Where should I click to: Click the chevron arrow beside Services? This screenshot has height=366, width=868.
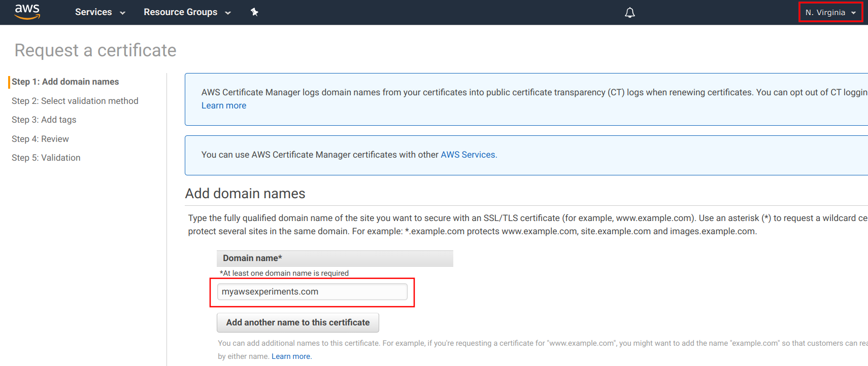tap(122, 13)
